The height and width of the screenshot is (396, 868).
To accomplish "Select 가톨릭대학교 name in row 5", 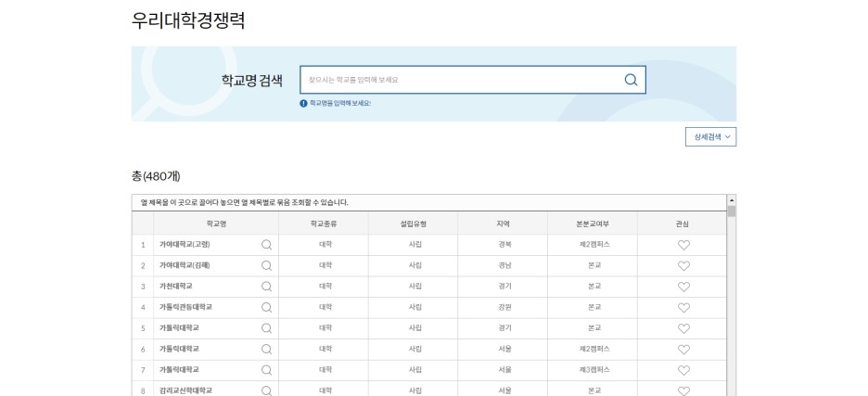I will pyautogui.click(x=179, y=328).
